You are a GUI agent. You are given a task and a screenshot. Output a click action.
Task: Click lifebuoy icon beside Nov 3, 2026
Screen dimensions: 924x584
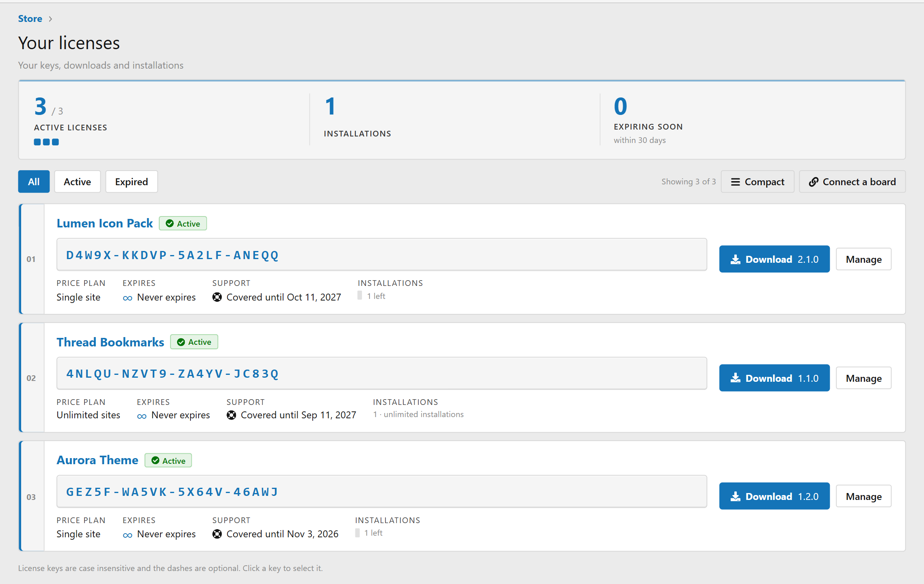(217, 534)
